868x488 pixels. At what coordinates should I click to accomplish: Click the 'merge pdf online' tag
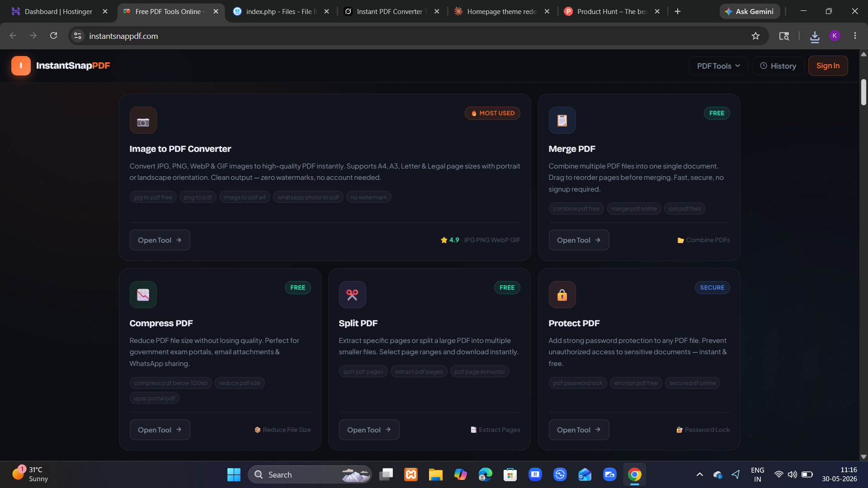coord(634,209)
